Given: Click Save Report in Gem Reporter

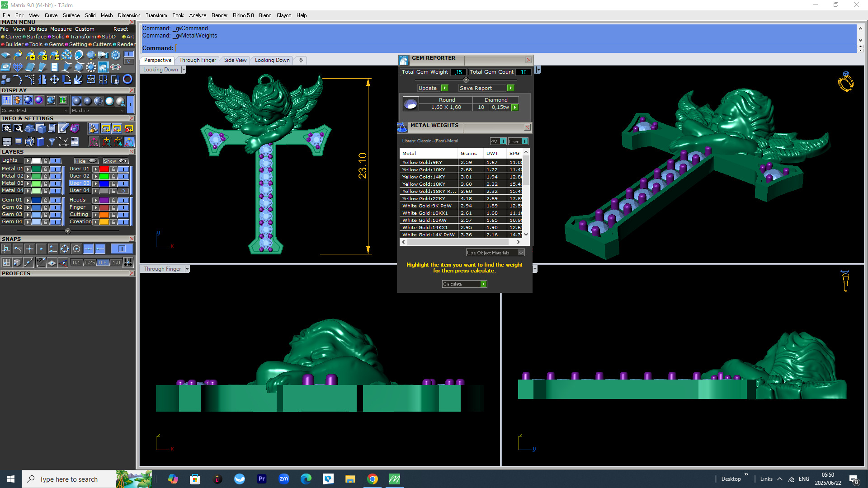Looking at the screenshot, I should click(510, 88).
